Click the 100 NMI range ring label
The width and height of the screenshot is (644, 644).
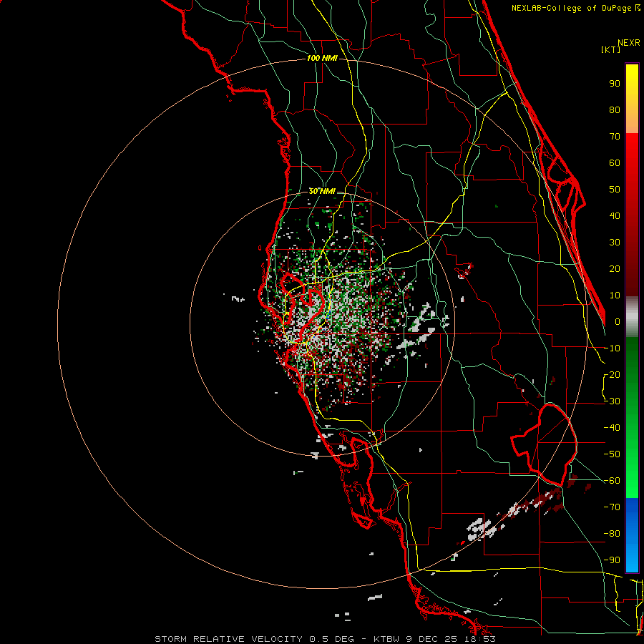[x=322, y=59]
